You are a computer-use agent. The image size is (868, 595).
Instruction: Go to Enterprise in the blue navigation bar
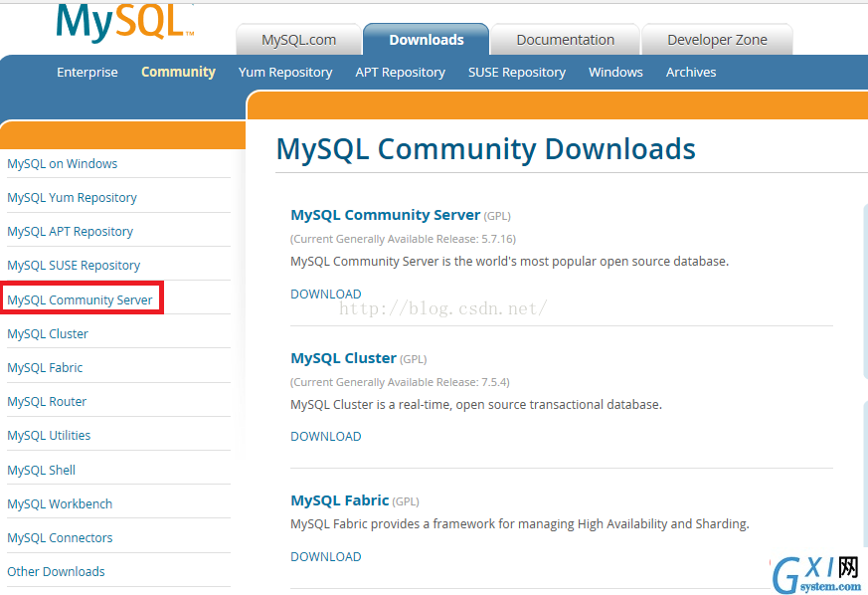pyautogui.click(x=87, y=72)
